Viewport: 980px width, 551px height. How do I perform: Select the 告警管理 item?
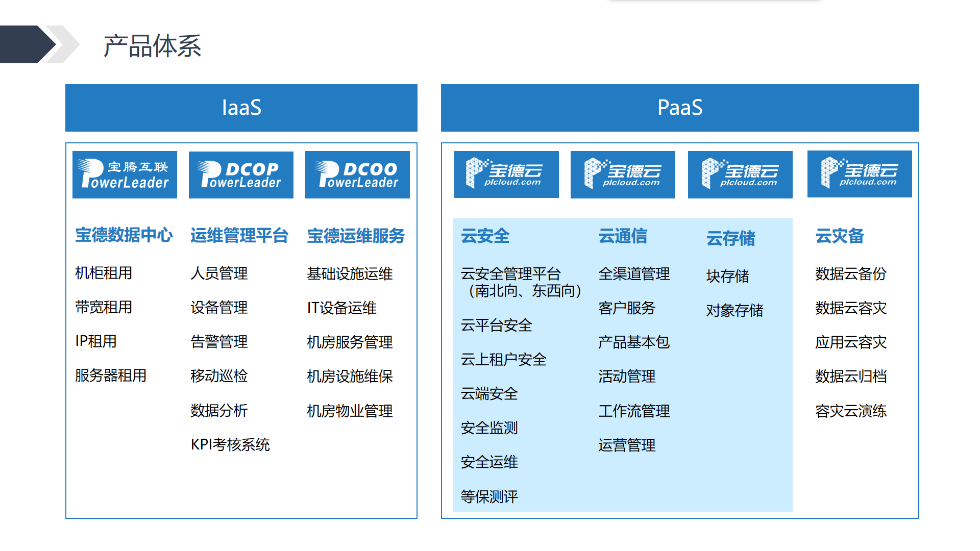pos(219,342)
